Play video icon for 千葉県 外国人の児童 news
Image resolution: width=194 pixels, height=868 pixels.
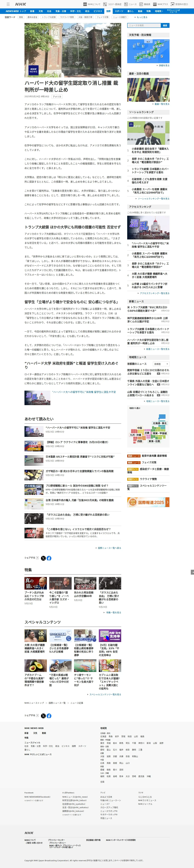[x=158, y=384]
